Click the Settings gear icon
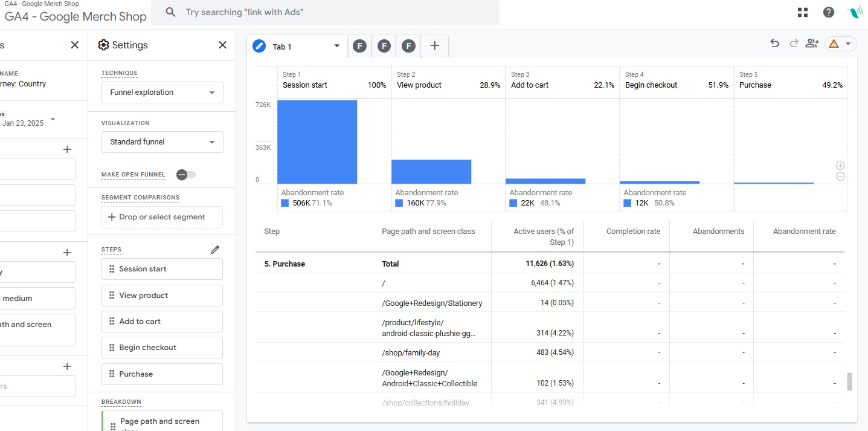The width and height of the screenshot is (868, 431). click(x=103, y=45)
